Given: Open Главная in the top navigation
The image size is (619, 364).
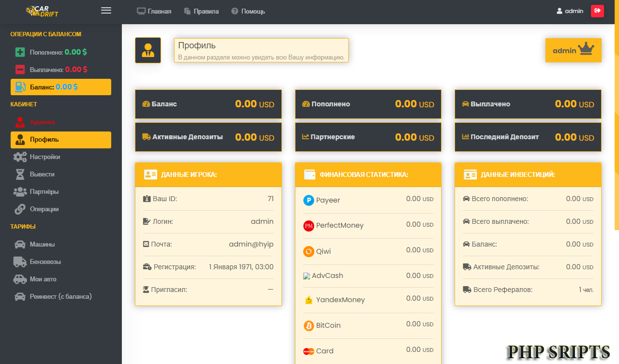Looking at the screenshot, I should (154, 11).
